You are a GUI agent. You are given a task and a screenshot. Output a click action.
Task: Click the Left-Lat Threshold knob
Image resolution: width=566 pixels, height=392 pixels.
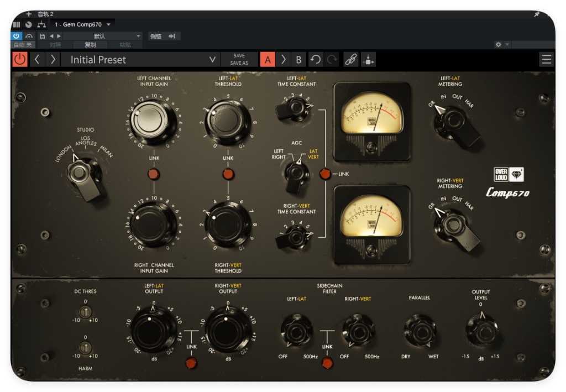pos(228,121)
